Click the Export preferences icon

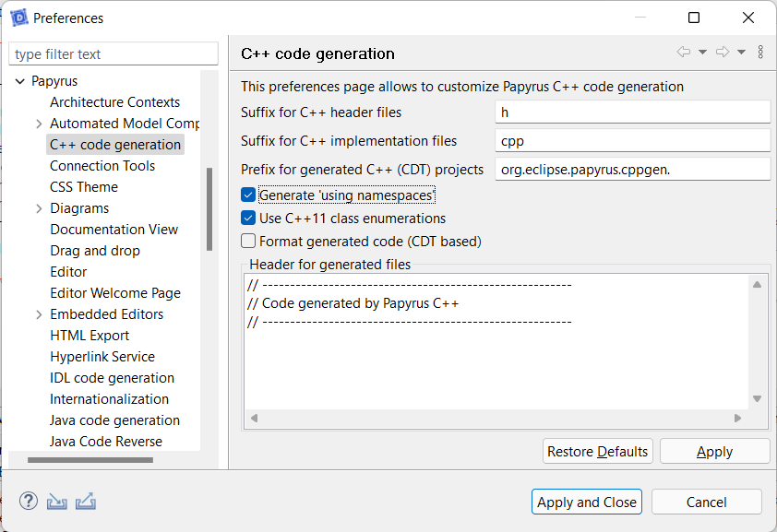(x=86, y=502)
